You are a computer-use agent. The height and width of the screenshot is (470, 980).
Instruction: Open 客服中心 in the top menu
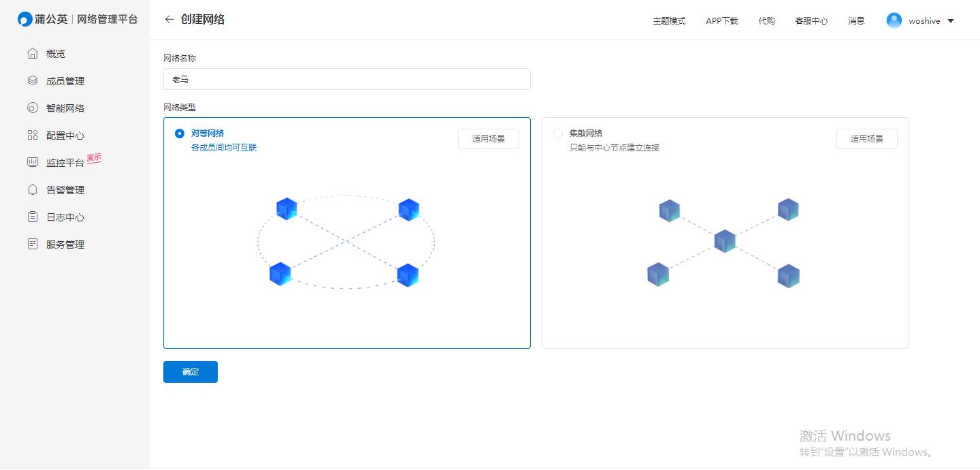811,21
